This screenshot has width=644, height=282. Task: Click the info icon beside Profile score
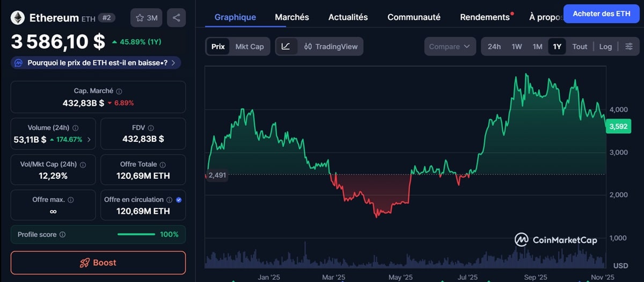pyautogui.click(x=62, y=235)
